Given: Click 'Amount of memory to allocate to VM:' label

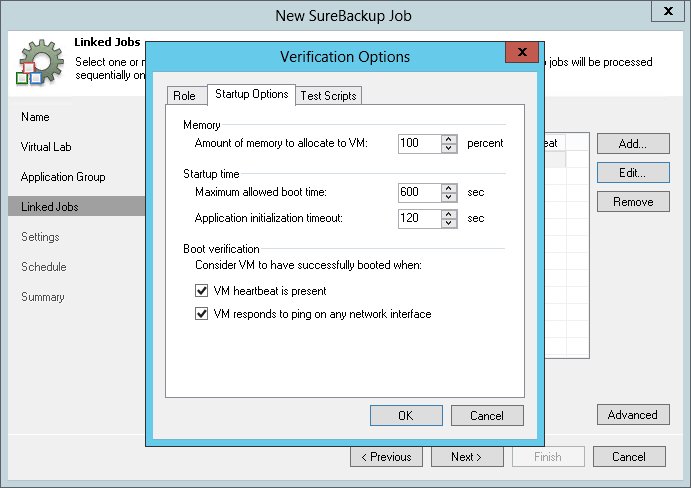Looking at the screenshot, I should pos(281,143).
